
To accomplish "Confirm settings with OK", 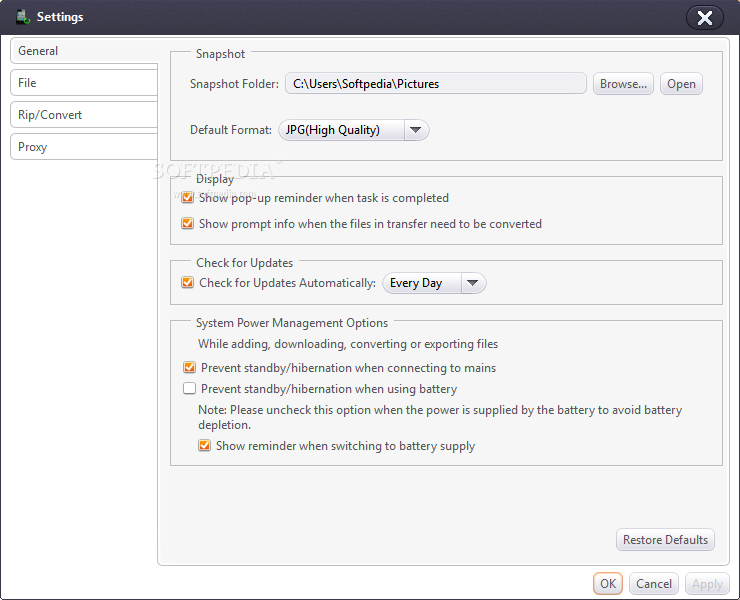I will (608, 584).
